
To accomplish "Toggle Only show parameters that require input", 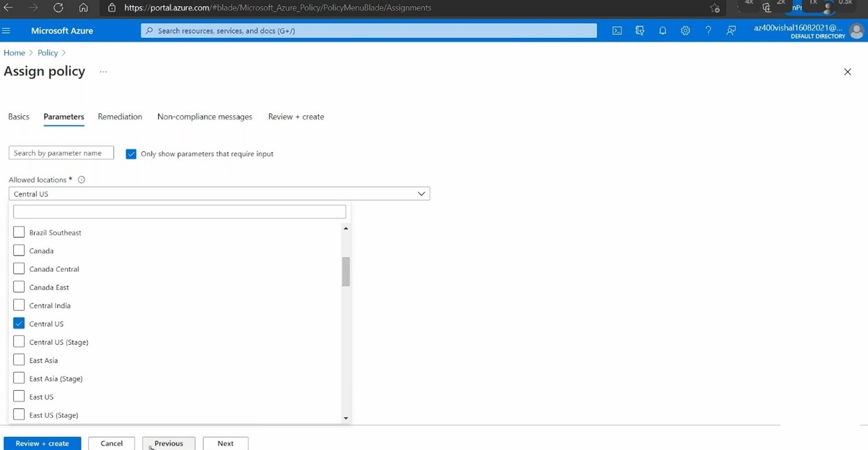I will [x=131, y=154].
